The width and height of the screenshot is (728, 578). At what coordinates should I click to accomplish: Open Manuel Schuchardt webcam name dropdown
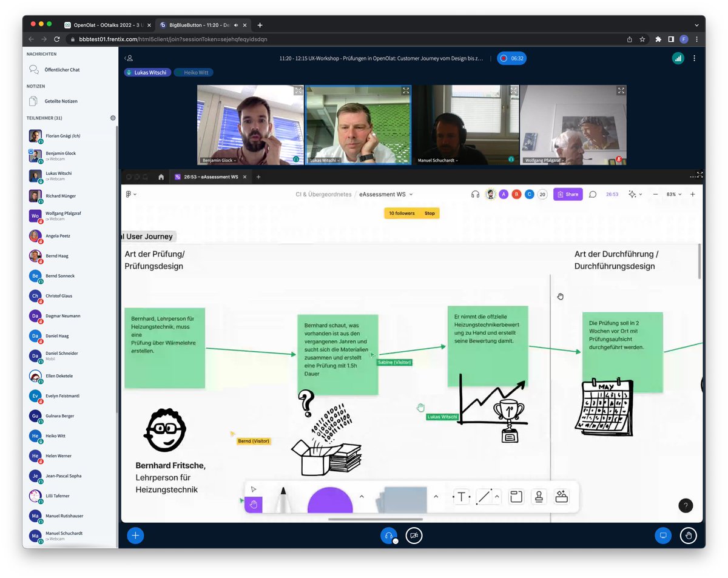click(x=438, y=161)
